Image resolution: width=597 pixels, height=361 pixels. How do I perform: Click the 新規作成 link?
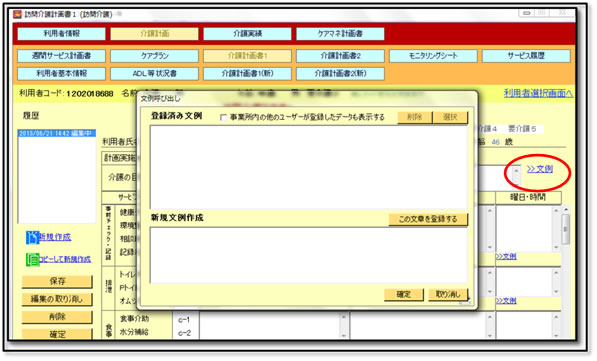coord(55,237)
